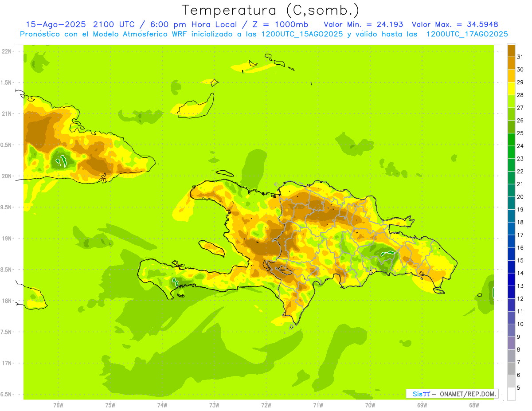Pick the green swatch between legend 26 and 27
This screenshot has height=411, width=532.
click(511, 114)
